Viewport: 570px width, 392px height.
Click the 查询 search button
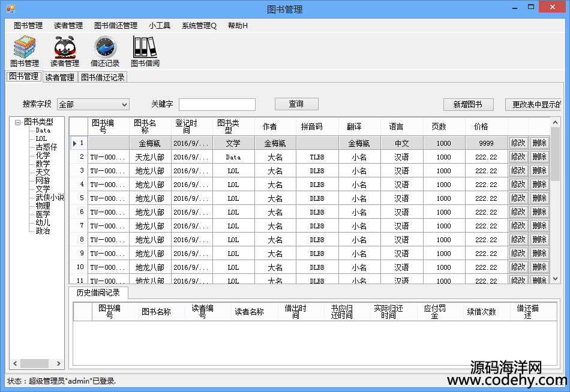(x=296, y=104)
